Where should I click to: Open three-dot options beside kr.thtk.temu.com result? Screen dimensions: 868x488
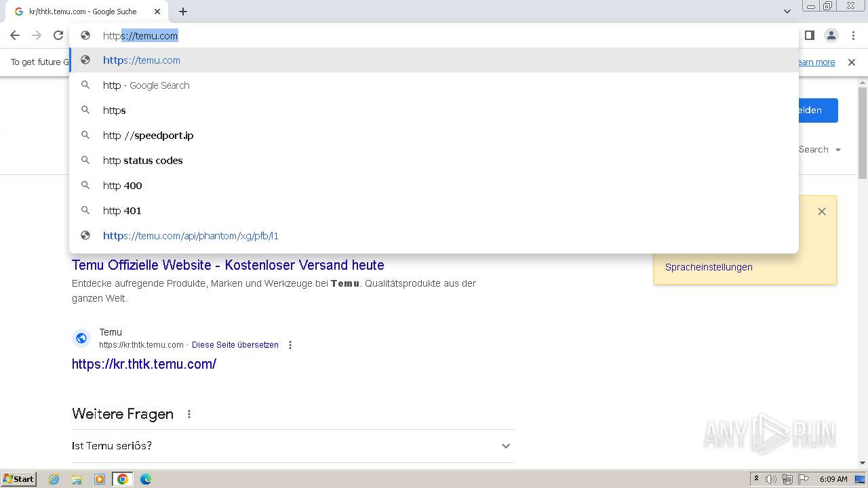[x=290, y=345]
